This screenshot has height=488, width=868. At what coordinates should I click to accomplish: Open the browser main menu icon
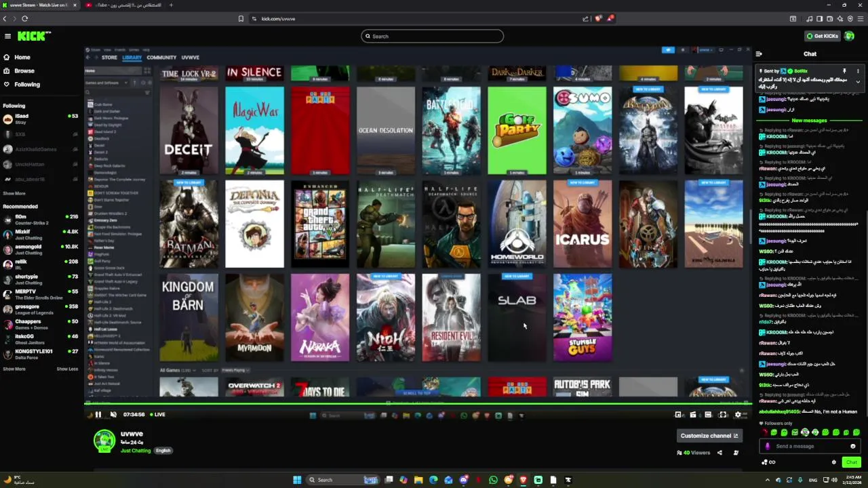coord(862,19)
